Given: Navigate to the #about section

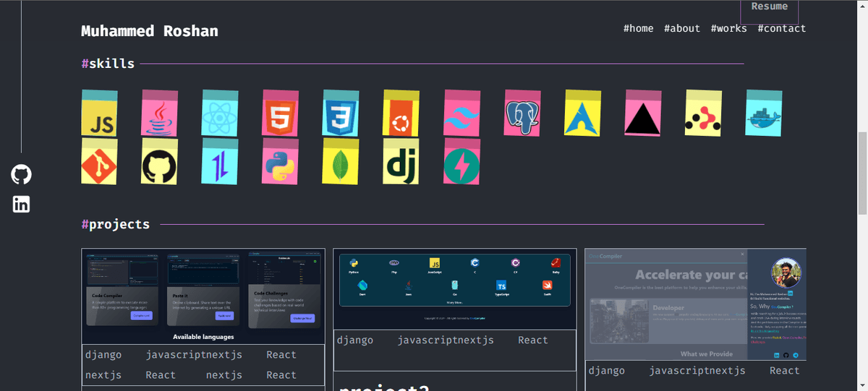Looking at the screenshot, I should [x=682, y=28].
